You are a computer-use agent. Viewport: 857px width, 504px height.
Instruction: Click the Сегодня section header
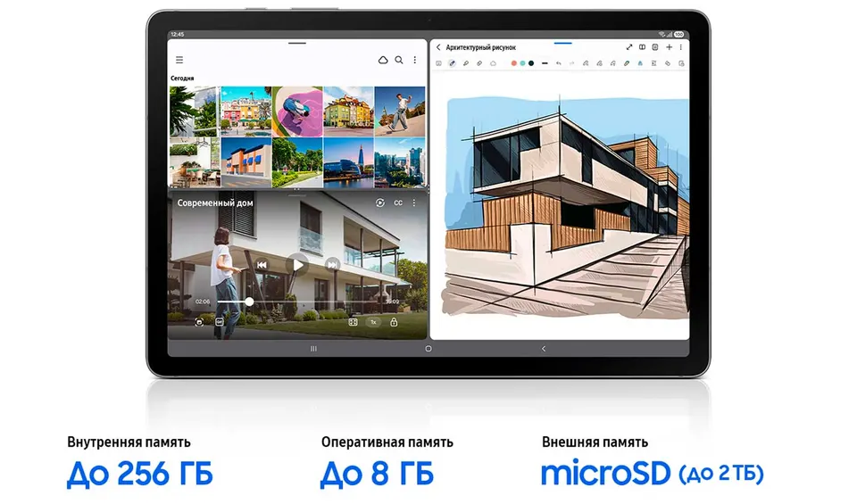pyautogui.click(x=182, y=78)
